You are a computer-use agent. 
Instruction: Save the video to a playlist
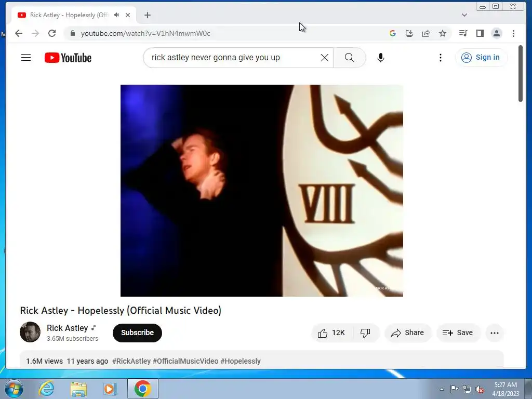[458, 333]
